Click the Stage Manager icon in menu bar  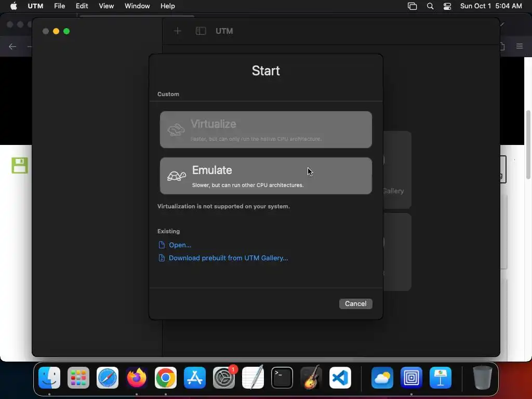pos(412,6)
